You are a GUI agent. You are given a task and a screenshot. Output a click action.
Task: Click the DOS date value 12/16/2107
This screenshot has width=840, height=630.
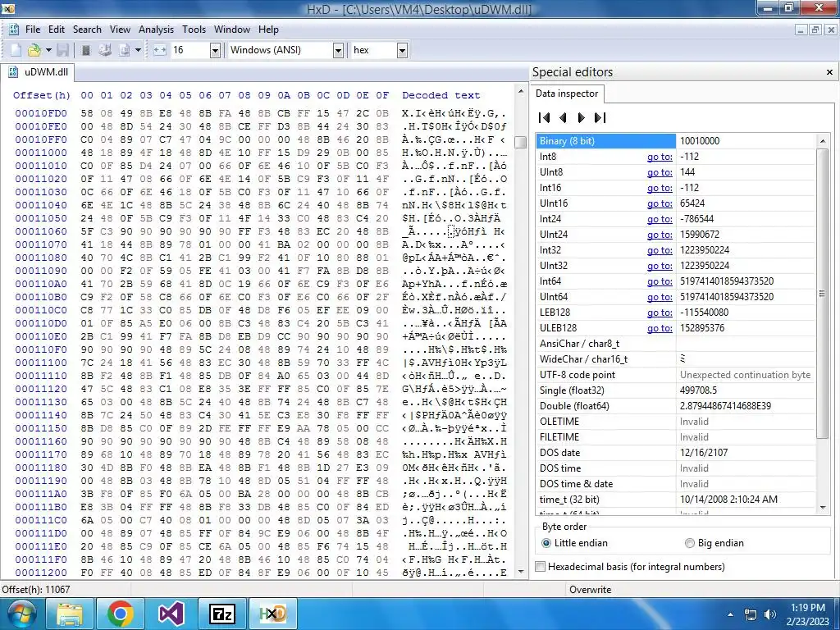pyautogui.click(x=745, y=453)
